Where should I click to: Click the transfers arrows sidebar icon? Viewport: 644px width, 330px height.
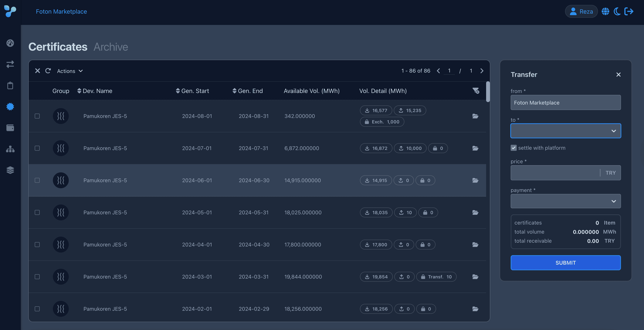pyautogui.click(x=10, y=64)
